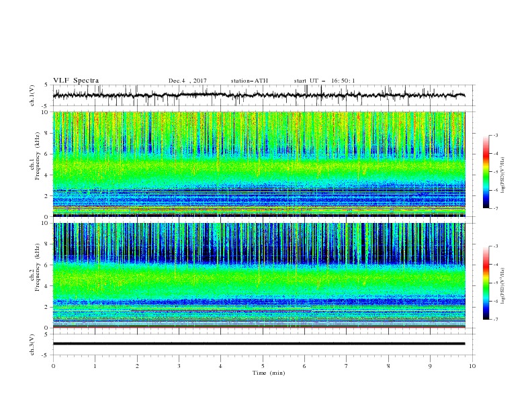Screen dimensions: 532x411
Task: Click the "Time (min)" axis title
Action: (x=269, y=373)
